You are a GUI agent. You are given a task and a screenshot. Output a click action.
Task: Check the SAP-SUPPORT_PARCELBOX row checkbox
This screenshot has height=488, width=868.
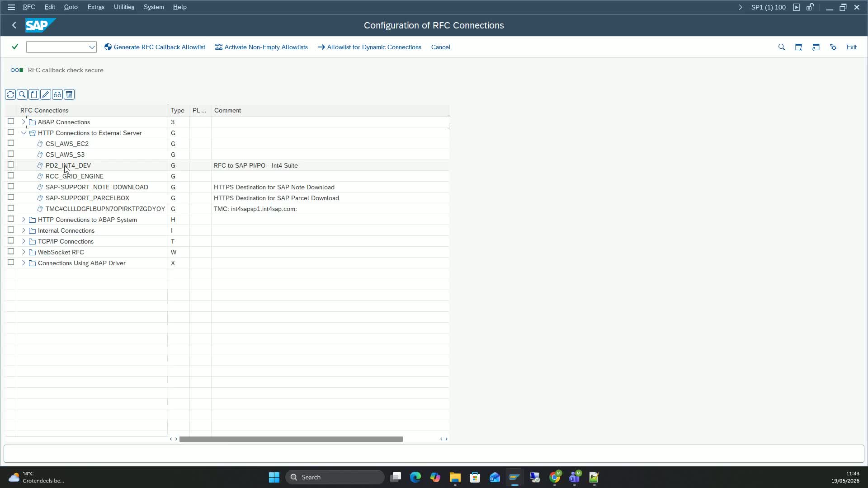[x=11, y=197]
